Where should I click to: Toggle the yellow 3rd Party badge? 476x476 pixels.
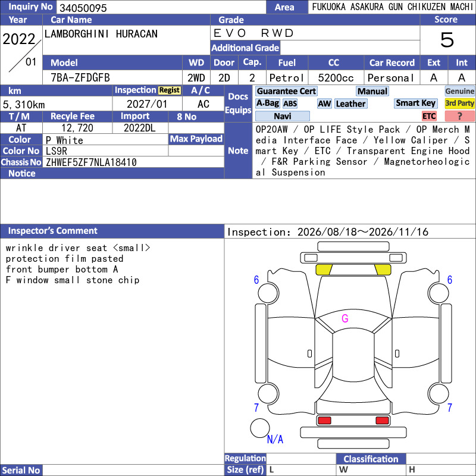coord(459,103)
